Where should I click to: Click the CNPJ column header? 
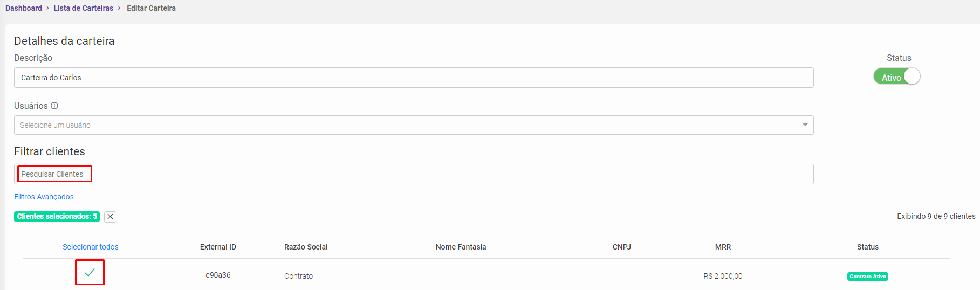click(x=621, y=247)
